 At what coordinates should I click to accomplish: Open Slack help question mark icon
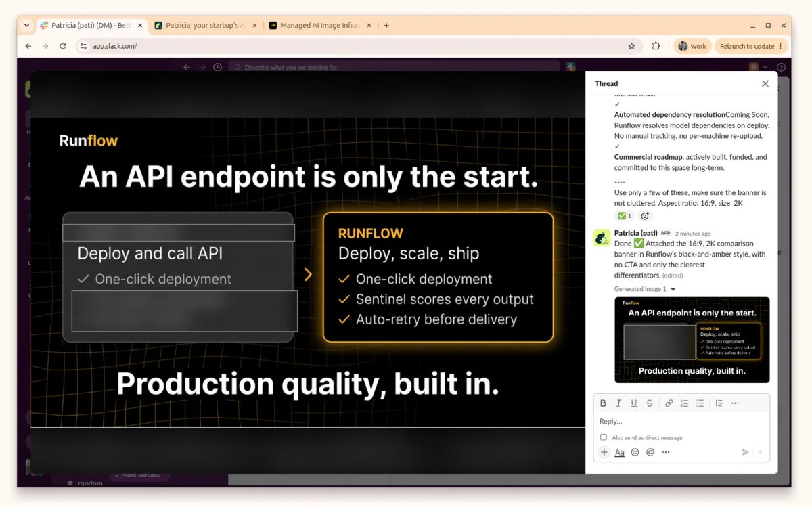point(781,67)
